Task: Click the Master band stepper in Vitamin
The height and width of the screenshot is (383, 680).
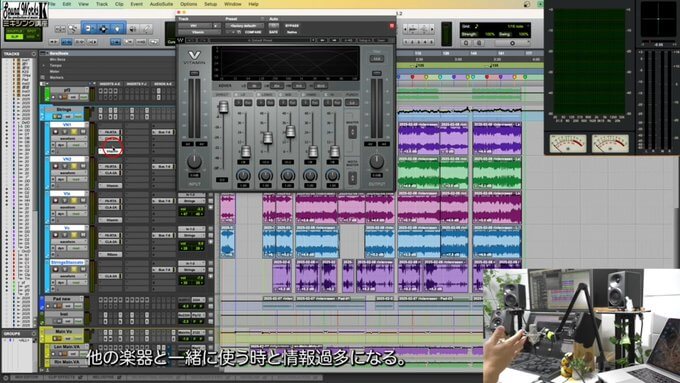Action: (352, 132)
